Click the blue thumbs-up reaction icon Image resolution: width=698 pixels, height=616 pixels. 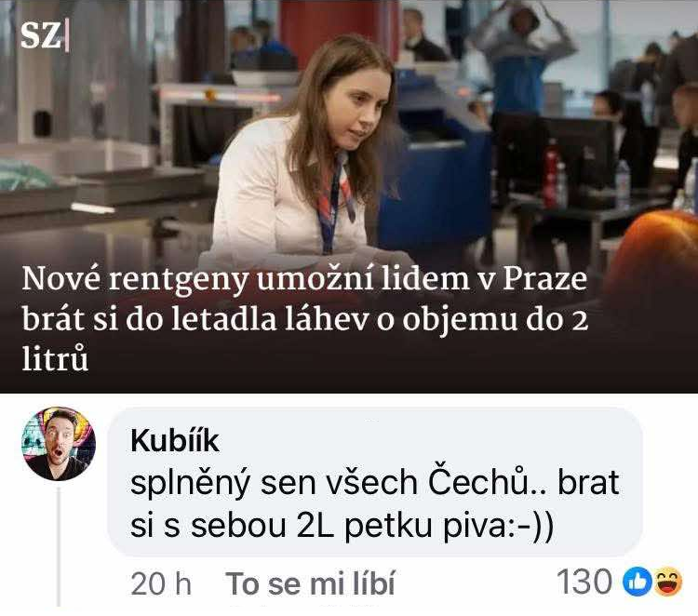click(x=637, y=582)
